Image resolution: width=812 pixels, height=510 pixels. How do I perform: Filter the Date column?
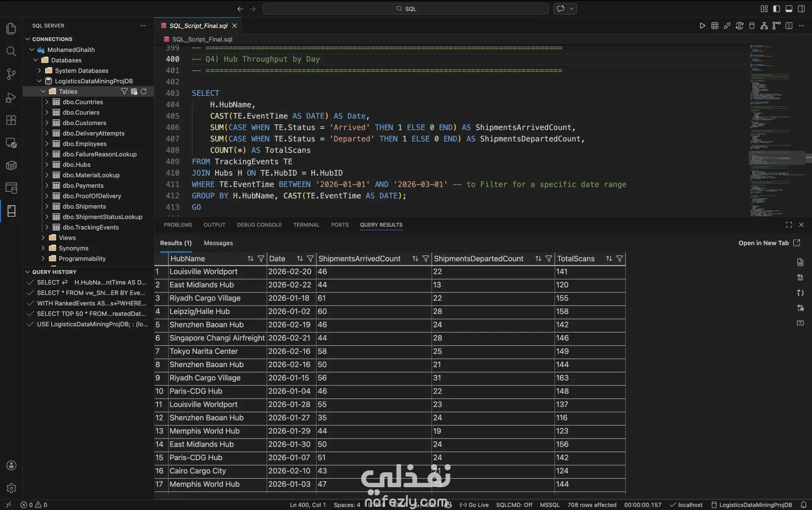coord(310,259)
